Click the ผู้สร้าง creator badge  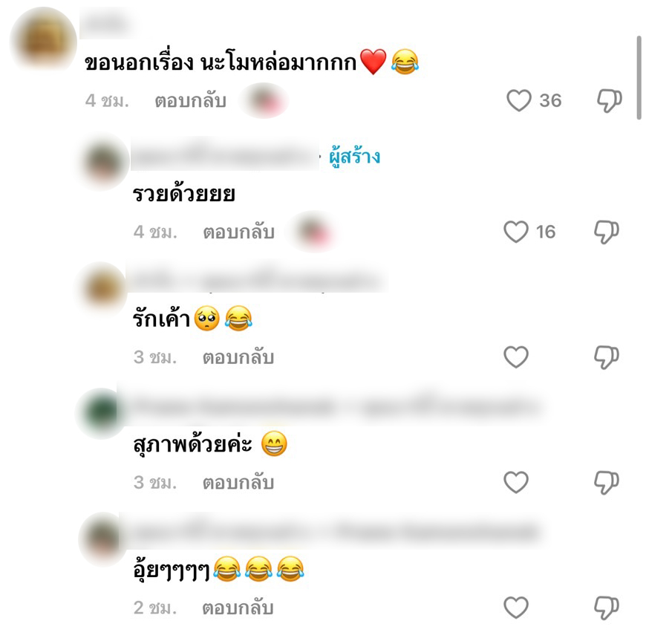click(x=354, y=157)
